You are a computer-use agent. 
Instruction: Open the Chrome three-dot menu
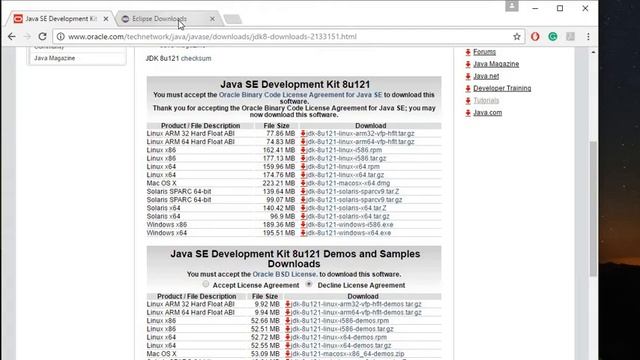coord(588,37)
